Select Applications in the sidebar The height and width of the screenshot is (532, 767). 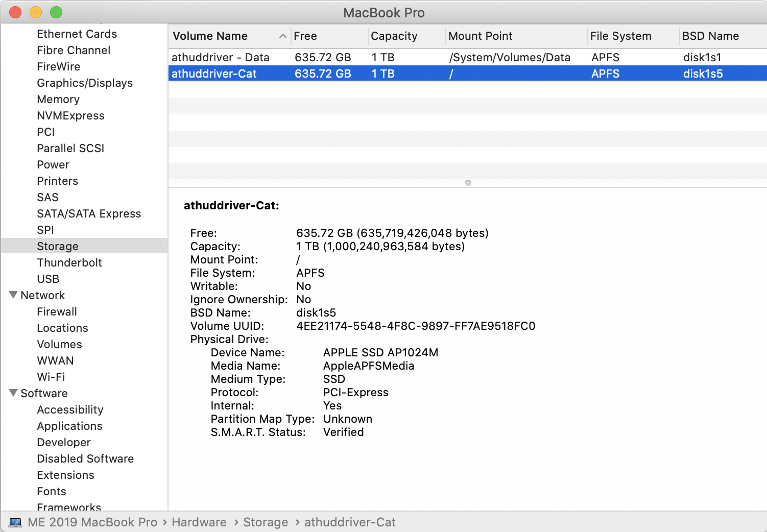click(x=69, y=426)
